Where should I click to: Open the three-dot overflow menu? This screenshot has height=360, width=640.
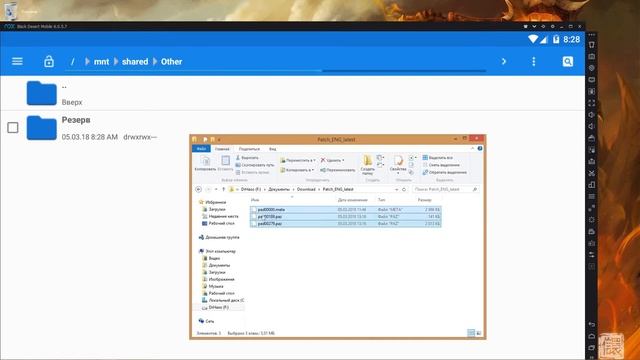point(533,62)
